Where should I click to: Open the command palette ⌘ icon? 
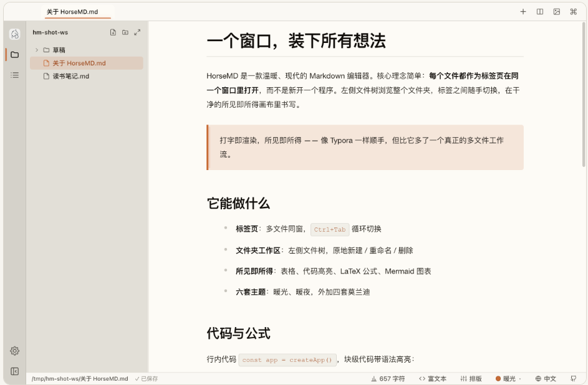coord(574,12)
